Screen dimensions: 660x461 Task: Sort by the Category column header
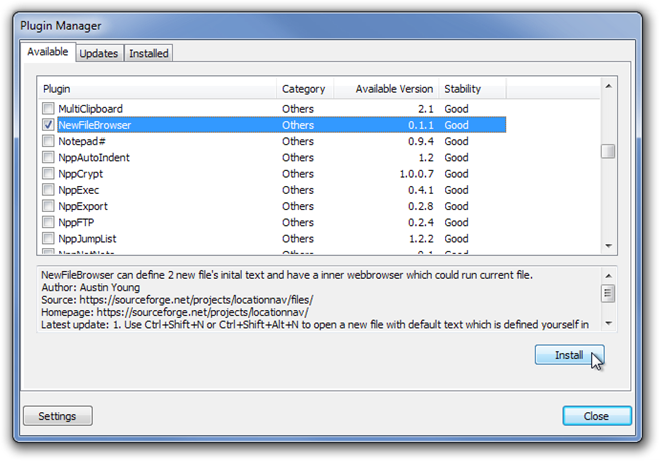[x=305, y=89]
